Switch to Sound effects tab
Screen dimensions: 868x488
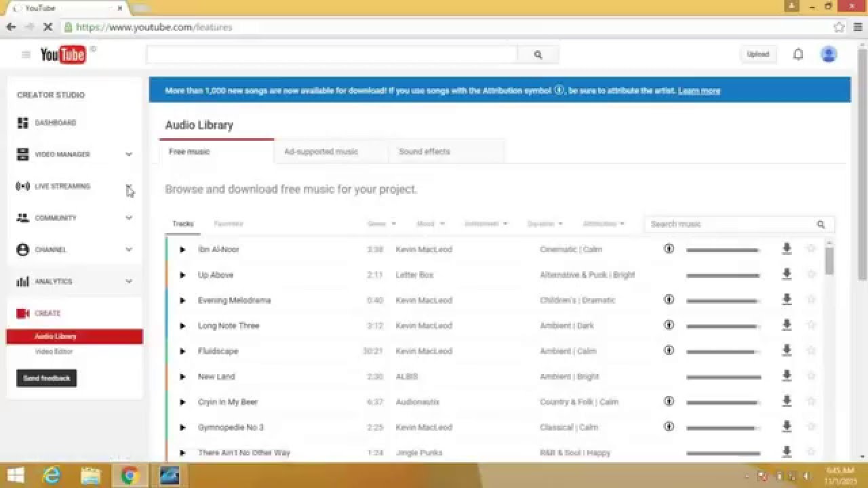coord(447,152)
